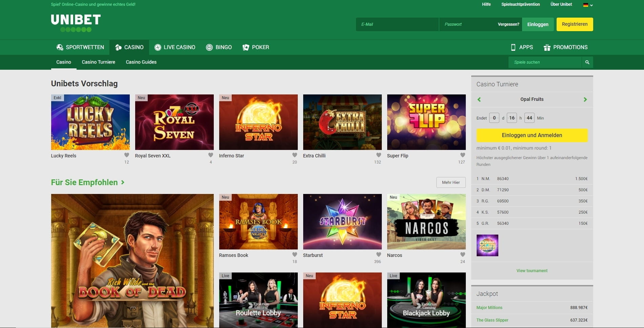Open the Sportwetten section

coord(80,47)
